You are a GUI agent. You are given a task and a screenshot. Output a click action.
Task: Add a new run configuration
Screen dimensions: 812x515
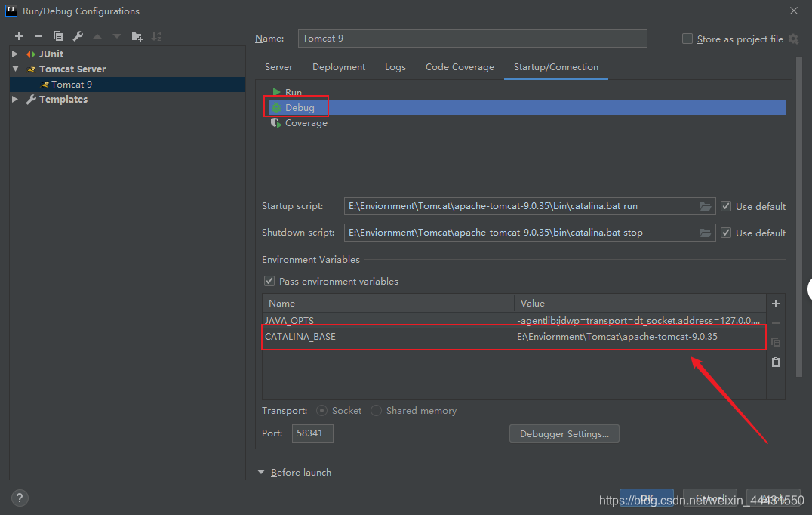click(x=19, y=35)
